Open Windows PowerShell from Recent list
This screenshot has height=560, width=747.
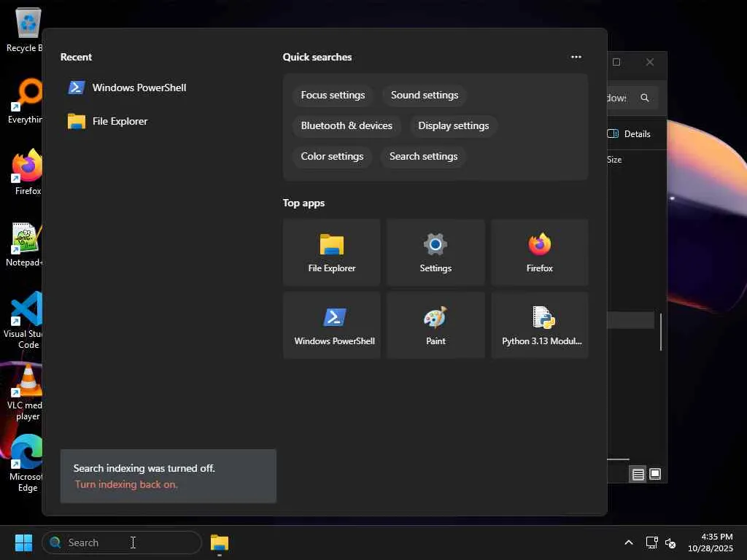click(127, 87)
